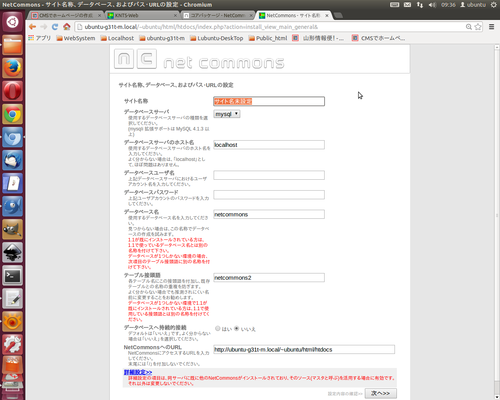The image size is (500, 400).
Task: Go to the browser home page
Action: pos(67,27)
